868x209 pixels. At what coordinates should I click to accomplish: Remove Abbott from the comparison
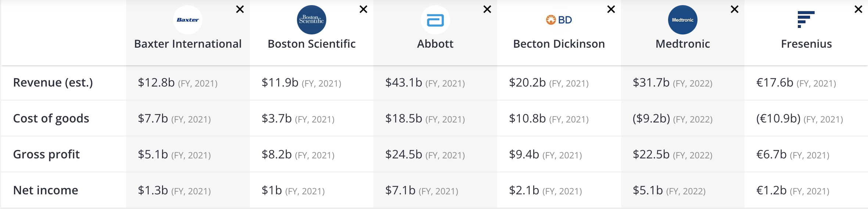click(487, 9)
